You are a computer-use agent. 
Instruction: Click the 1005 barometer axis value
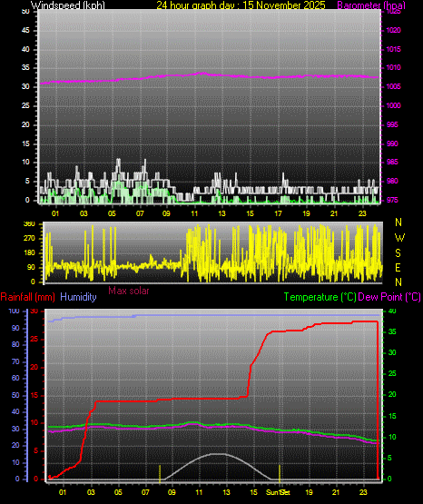click(x=393, y=86)
